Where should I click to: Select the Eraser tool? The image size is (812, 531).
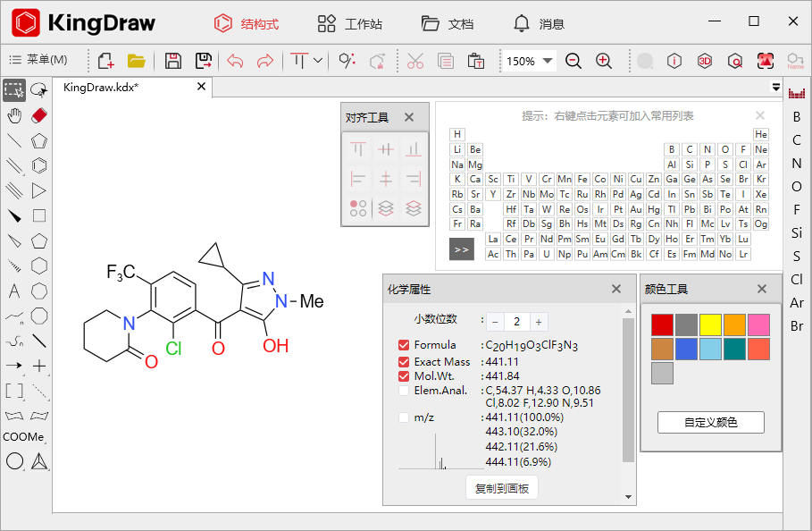[38, 115]
